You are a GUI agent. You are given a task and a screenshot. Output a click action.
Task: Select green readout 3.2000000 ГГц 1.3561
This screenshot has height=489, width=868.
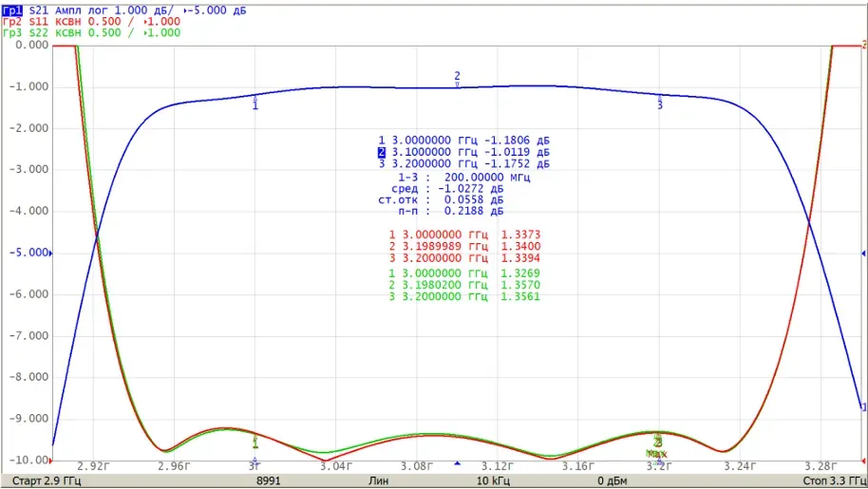(463, 296)
